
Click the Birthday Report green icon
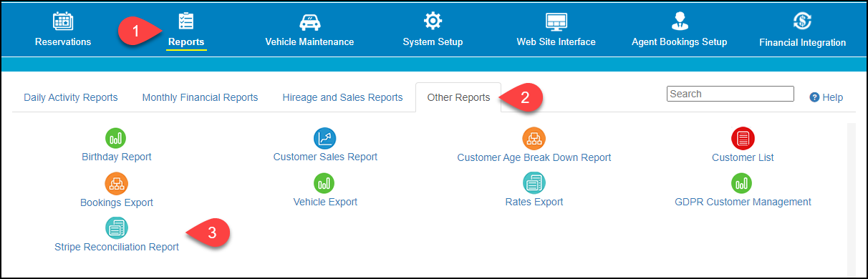(116, 138)
